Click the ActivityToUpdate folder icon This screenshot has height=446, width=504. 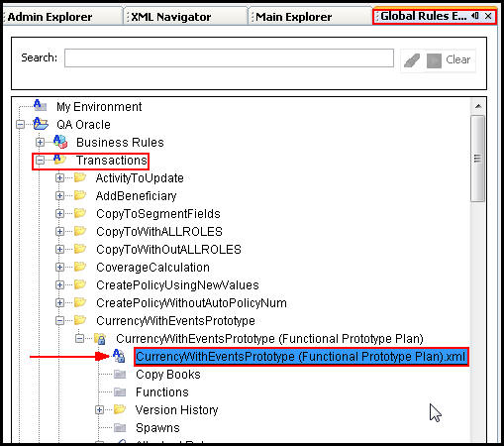point(80,177)
